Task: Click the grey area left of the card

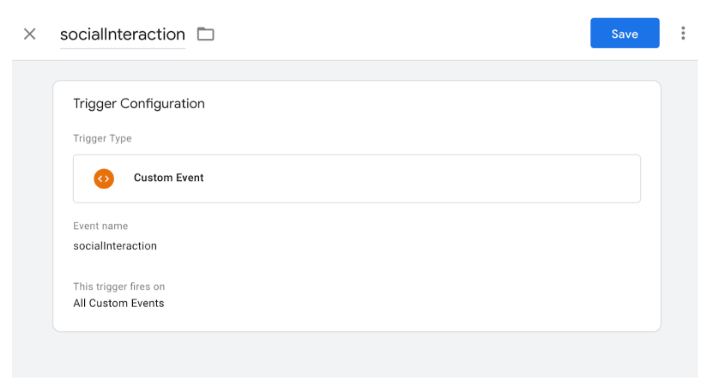Action: (x=32, y=206)
